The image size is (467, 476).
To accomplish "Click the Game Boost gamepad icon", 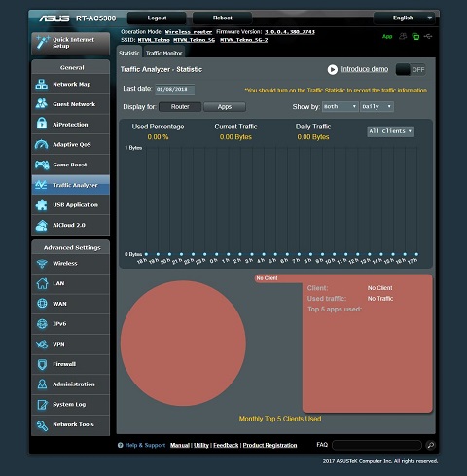I will [42, 165].
